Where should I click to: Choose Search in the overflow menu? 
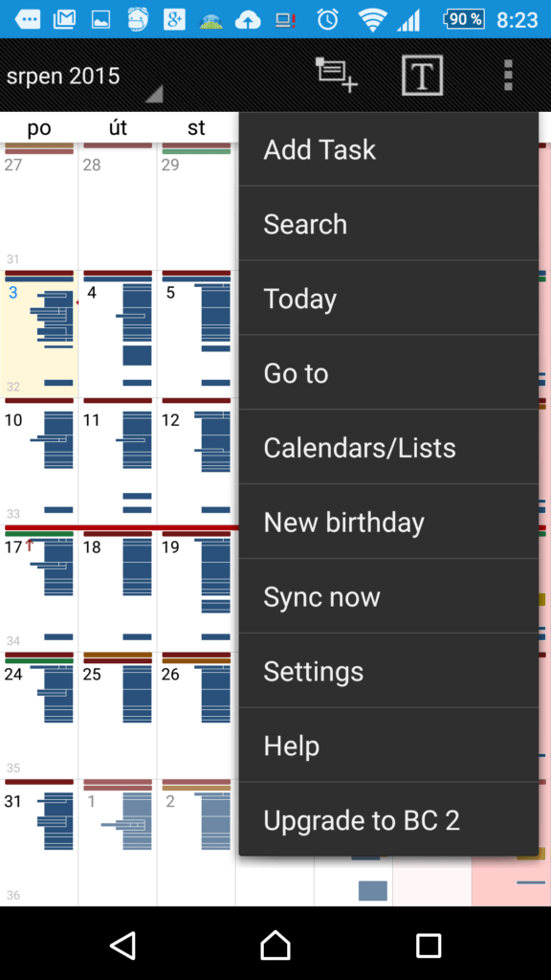388,224
